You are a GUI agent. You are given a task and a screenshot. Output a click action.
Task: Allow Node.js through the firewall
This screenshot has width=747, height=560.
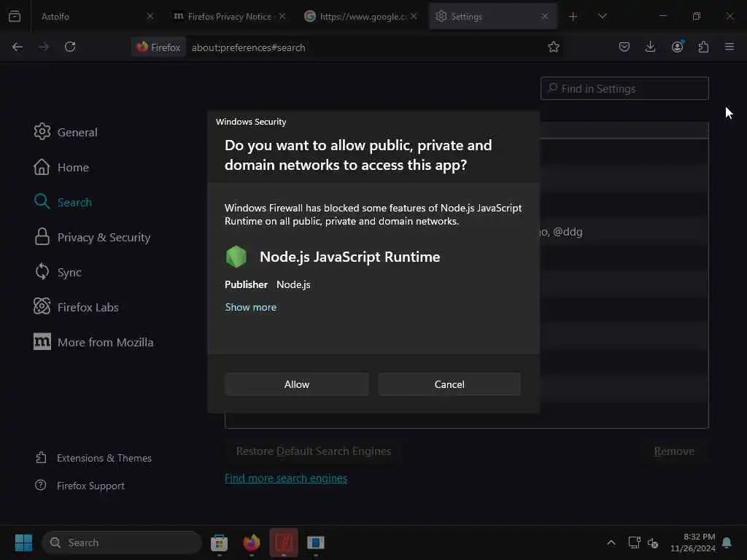pos(297,384)
